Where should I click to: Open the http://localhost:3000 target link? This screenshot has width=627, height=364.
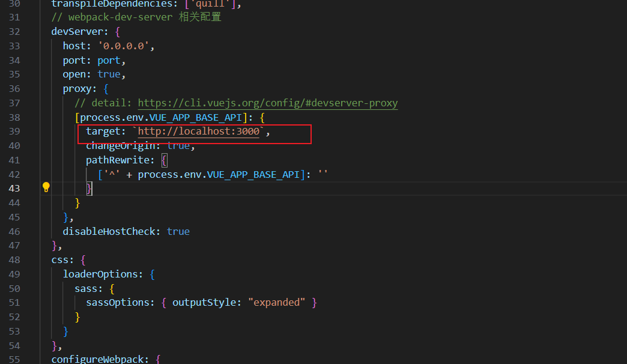click(199, 131)
